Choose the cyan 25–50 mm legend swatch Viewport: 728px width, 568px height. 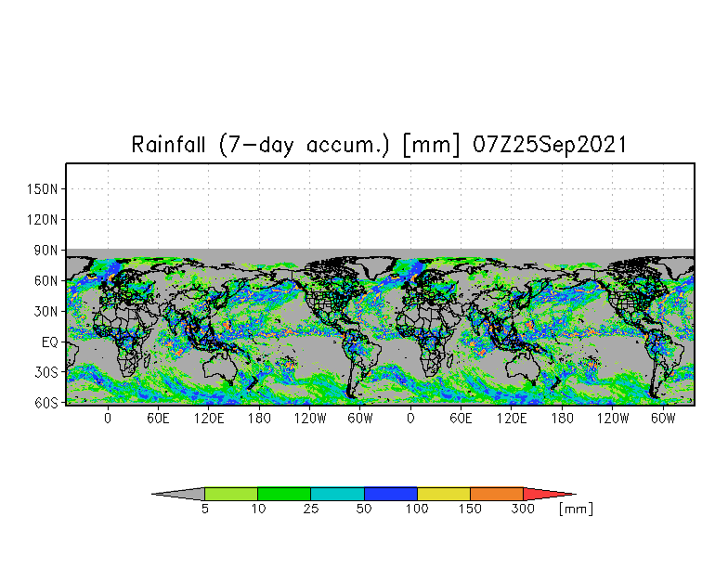click(338, 494)
